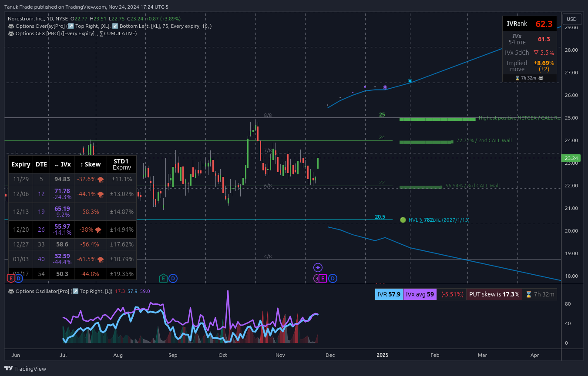Click the Bottom Left arrow icon in Options Overlay legend
Image resolution: width=588 pixels, height=376 pixels.
click(115, 26)
